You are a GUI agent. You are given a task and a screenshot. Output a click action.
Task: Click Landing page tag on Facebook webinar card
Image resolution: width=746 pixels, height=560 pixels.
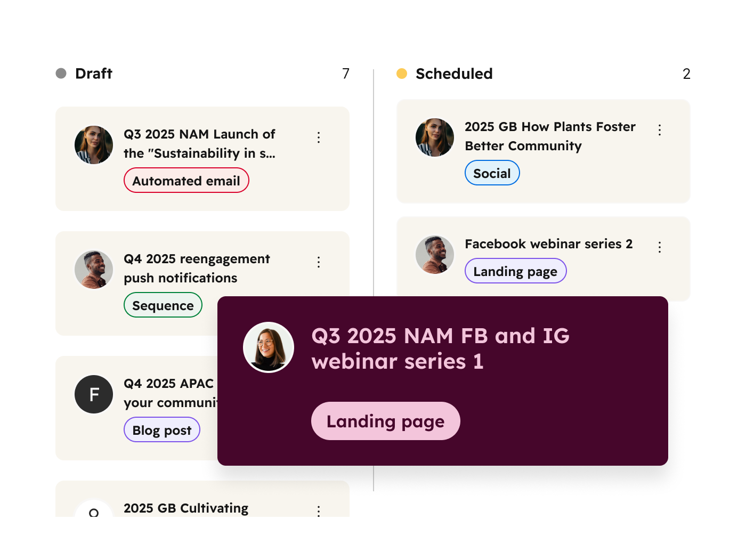[x=515, y=271]
